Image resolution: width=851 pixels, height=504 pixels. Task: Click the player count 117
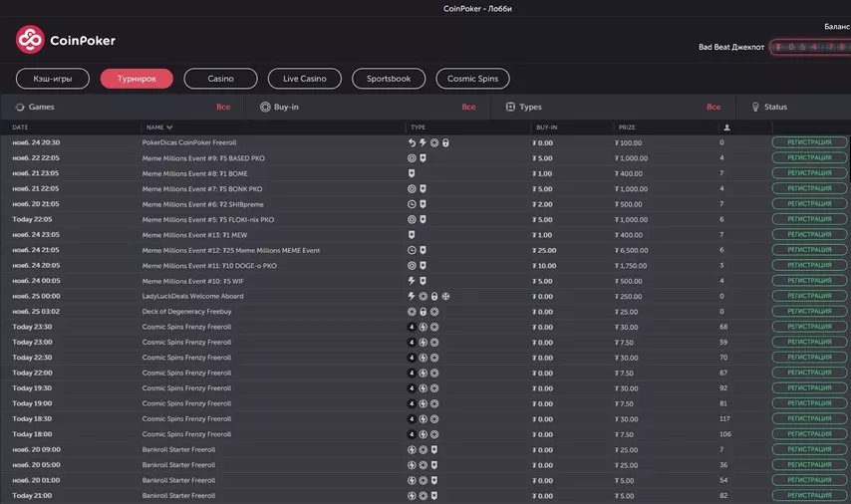coord(724,418)
